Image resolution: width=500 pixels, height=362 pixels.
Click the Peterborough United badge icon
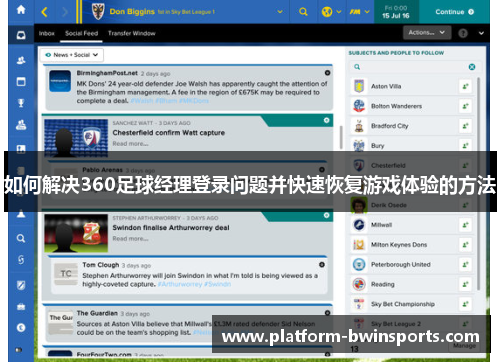(359, 265)
